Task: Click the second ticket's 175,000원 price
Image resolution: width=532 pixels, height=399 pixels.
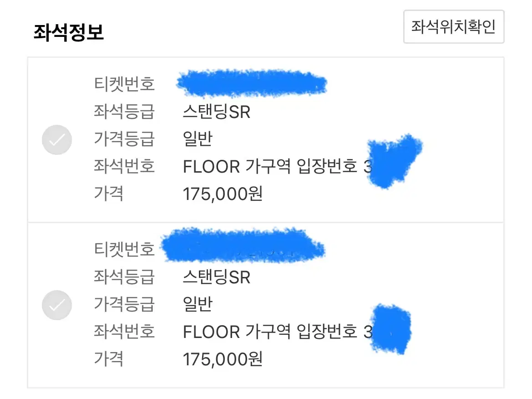Action: point(223,359)
